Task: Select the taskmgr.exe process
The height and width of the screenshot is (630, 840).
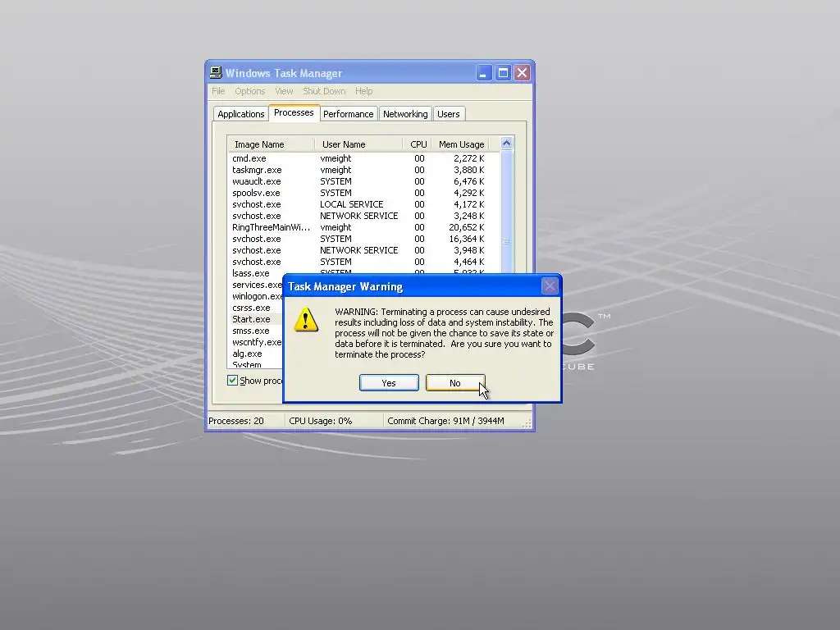Action: point(363,170)
